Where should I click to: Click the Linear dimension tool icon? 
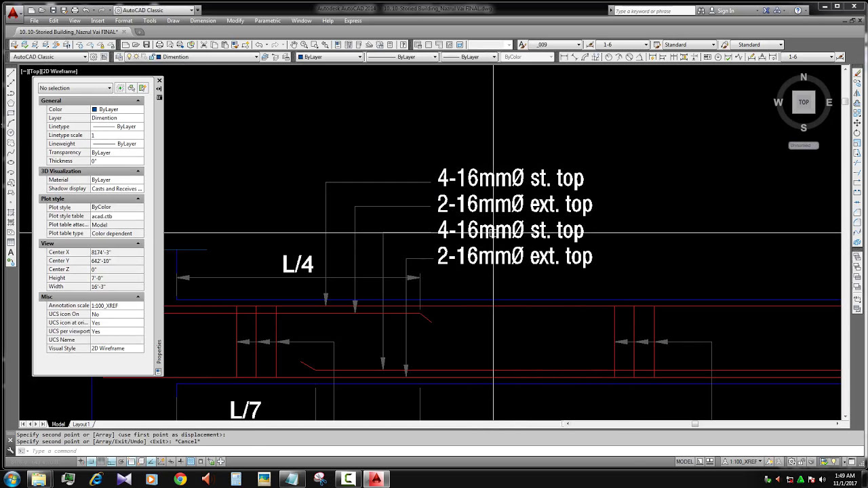coord(564,57)
